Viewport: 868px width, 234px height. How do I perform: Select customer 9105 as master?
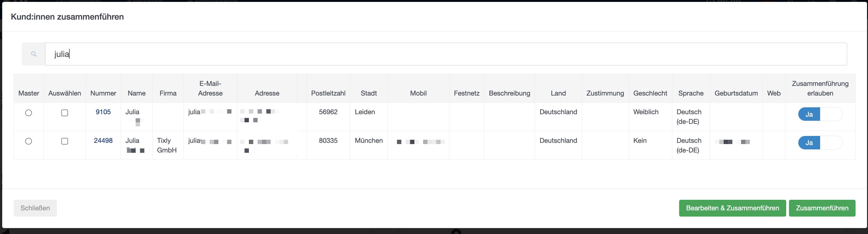tap(29, 113)
